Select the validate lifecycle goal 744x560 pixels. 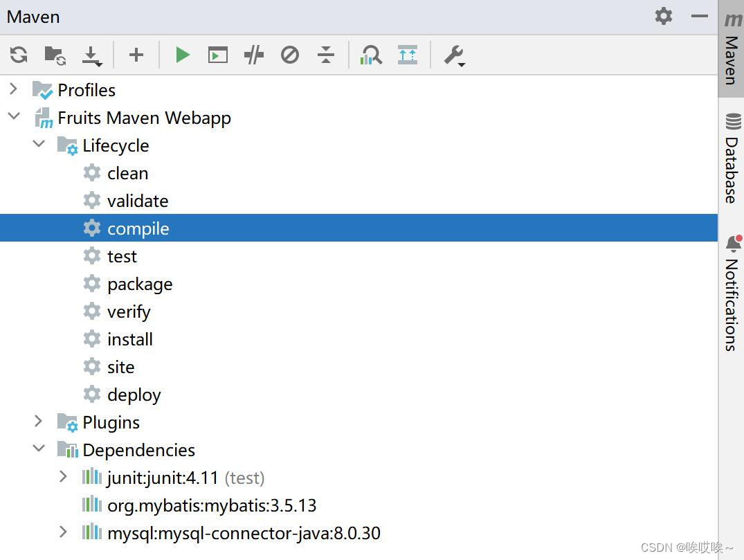[138, 201]
